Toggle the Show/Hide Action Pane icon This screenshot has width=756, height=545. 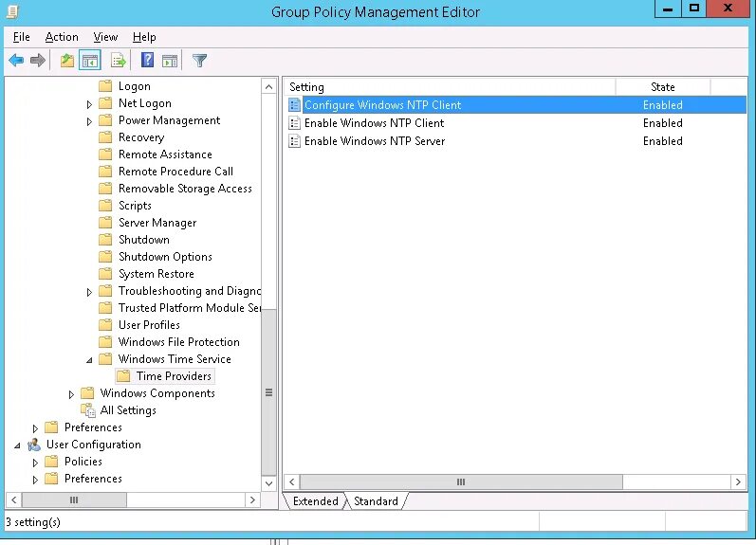[169, 61]
